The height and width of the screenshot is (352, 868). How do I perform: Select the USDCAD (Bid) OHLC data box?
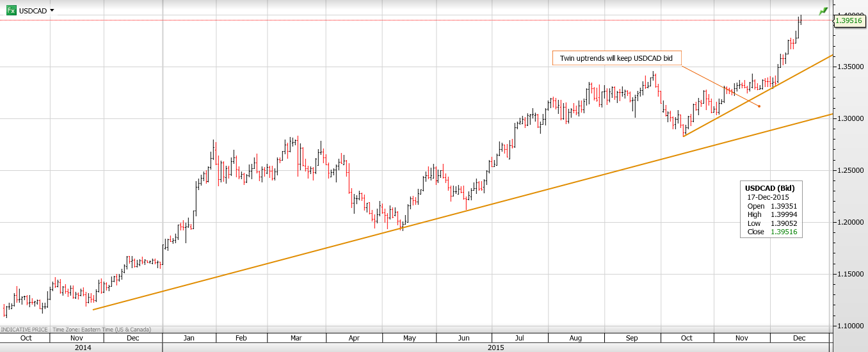pos(773,209)
